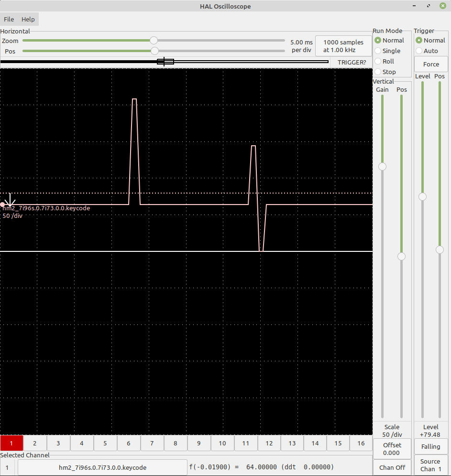This screenshot has height=476, width=451.
Task: Click the Source Chan 1 button
Action: pos(431,465)
